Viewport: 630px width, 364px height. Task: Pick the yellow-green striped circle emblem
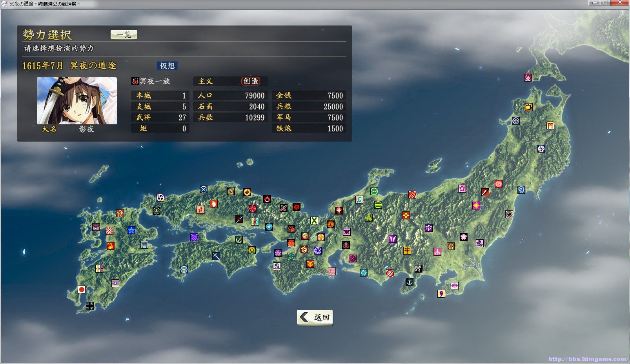click(378, 205)
